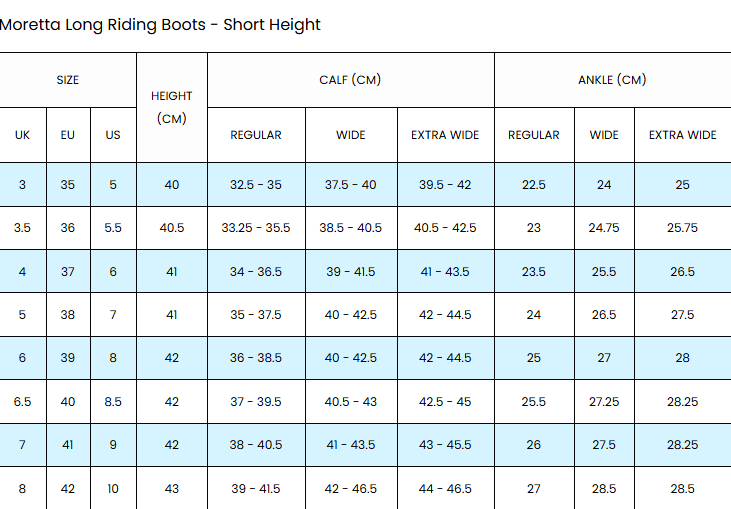Image resolution: width=731 pixels, height=509 pixels.
Task: Click the EU size subheader
Action: click(x=68, y=135)
